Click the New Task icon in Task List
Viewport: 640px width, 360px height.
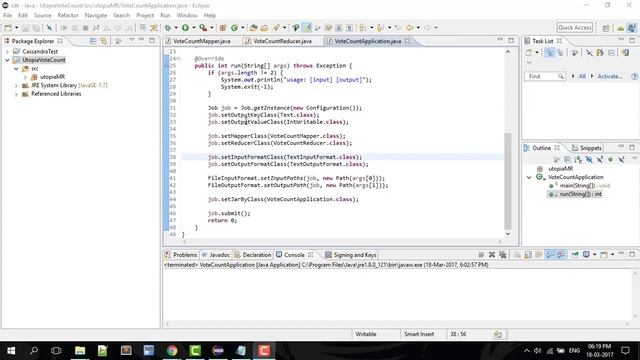(x=529, y=53)
